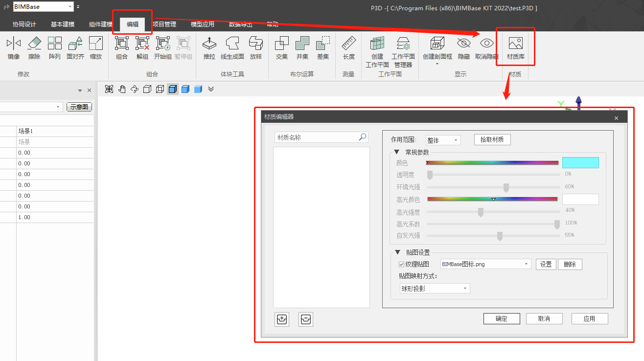Select the 镜像 mirror tool
Viewport: 644px width, 361px height.
[x=14, y=47]
